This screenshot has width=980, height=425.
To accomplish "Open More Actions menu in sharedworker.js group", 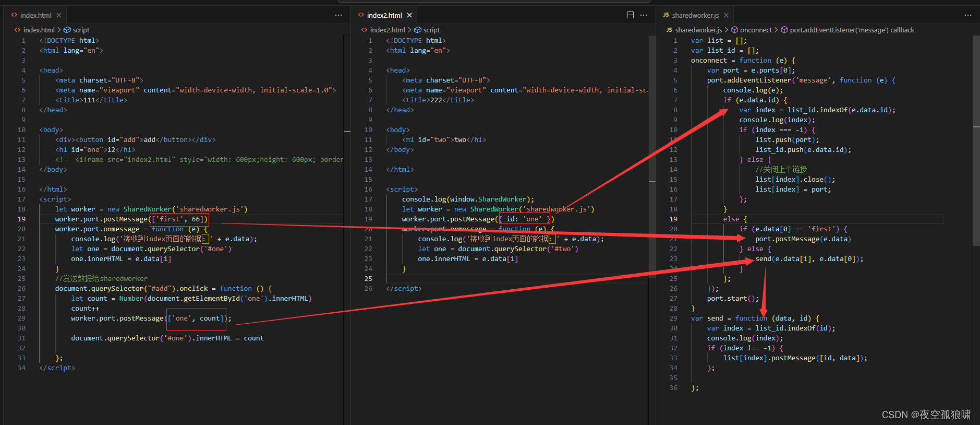I will click(x=968, y=15).
